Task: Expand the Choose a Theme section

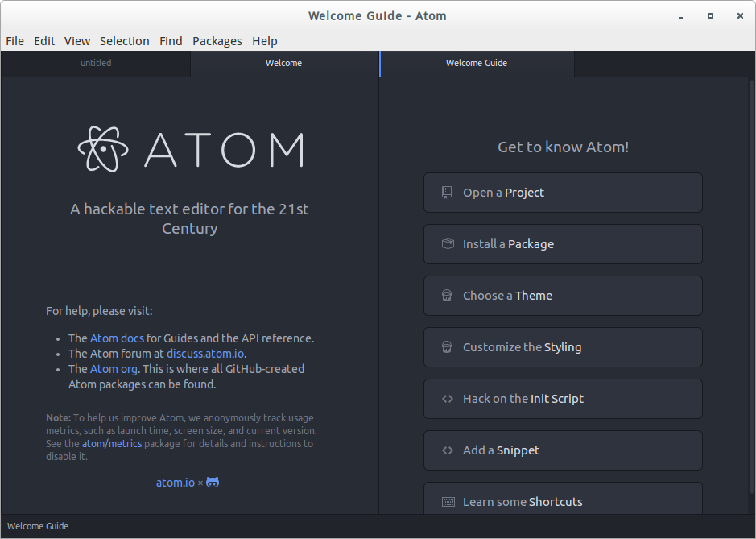Action: pyautogui.click(x=563, y=296)
